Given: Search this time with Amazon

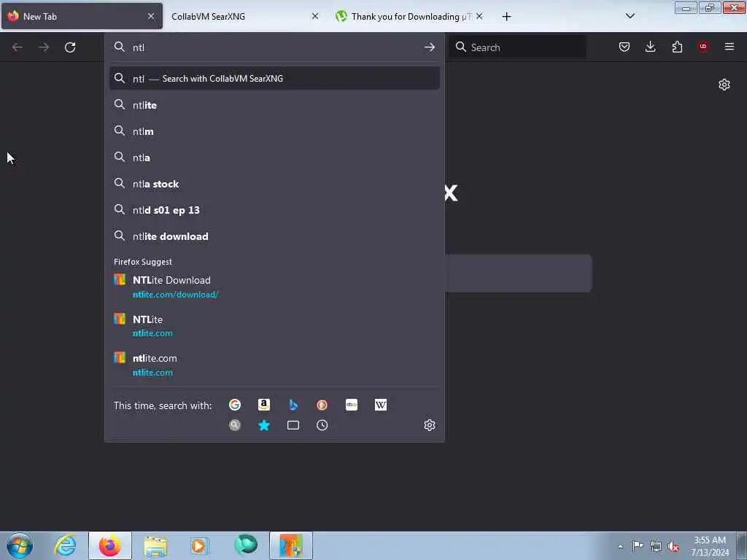Looking at the screenshot, I should [264, 405].
